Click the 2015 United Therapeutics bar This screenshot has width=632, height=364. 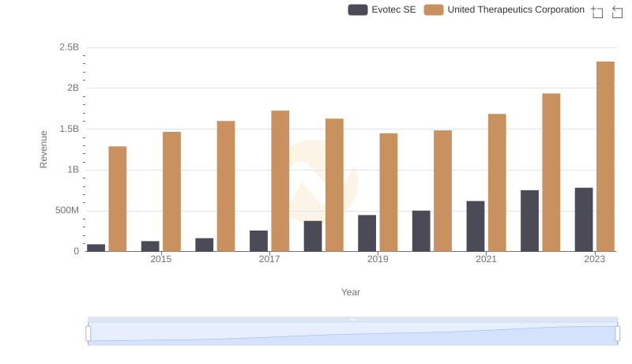point(171,192)
